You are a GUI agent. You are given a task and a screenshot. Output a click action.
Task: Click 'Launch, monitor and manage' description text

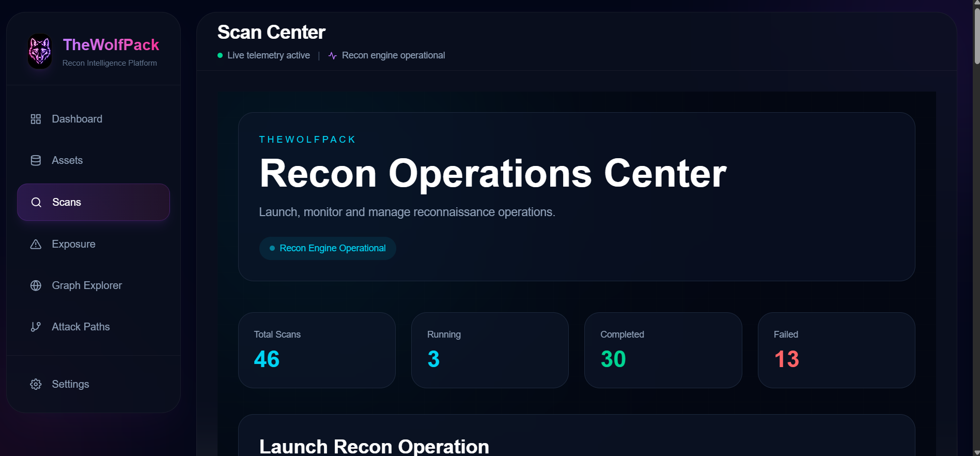tap(407, 212)
